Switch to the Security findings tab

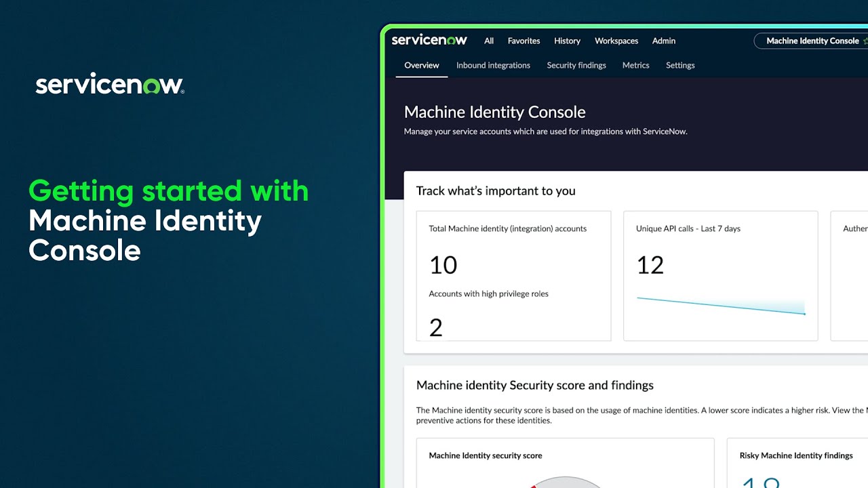(x=576, y=65)
